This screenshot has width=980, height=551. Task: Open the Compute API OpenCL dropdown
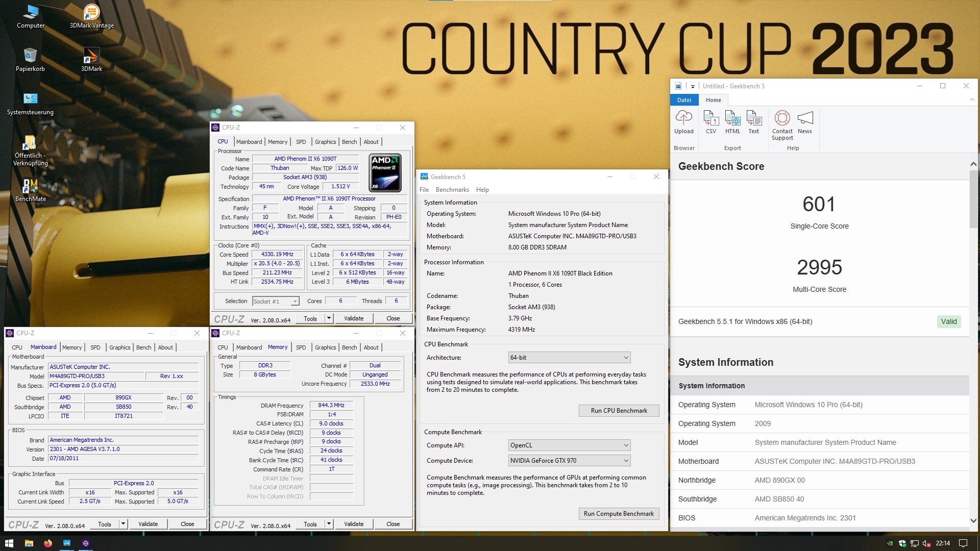click(x=569, y=445)
